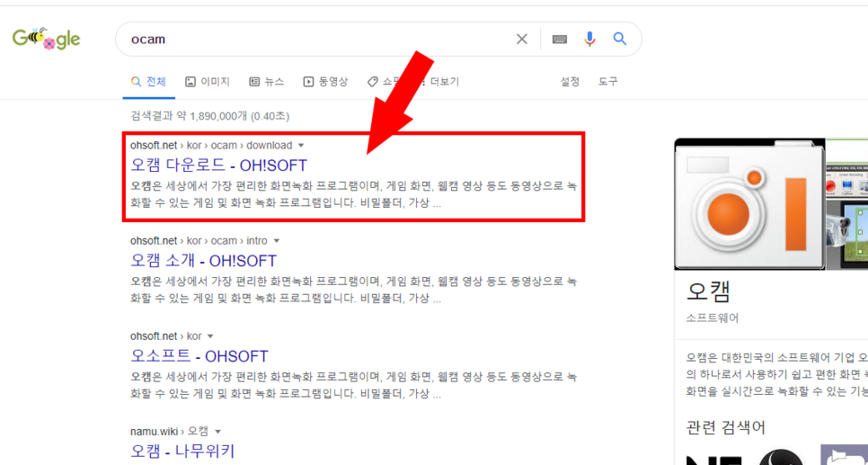Viewport: 868px width, 465px height.
Task: Expand the arrow beside ohsoft.net intro breadcrumb
Action: click(x=276, y=241)
